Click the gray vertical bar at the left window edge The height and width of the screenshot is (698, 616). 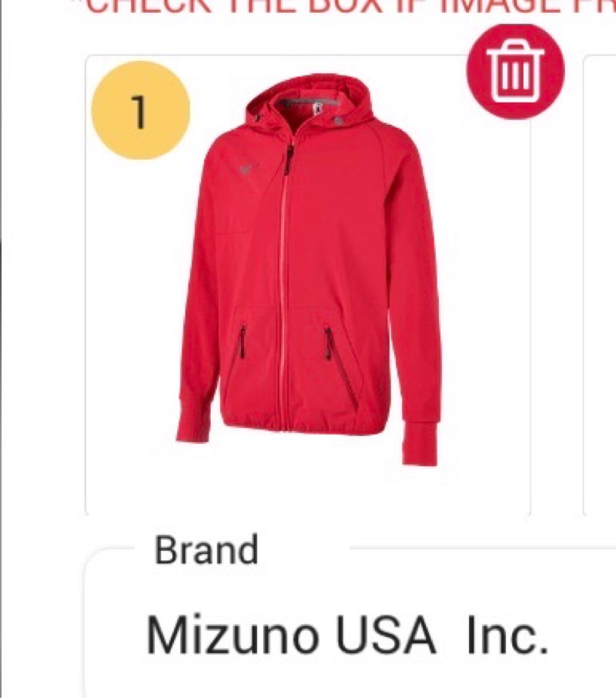click(x=2, y=349)
